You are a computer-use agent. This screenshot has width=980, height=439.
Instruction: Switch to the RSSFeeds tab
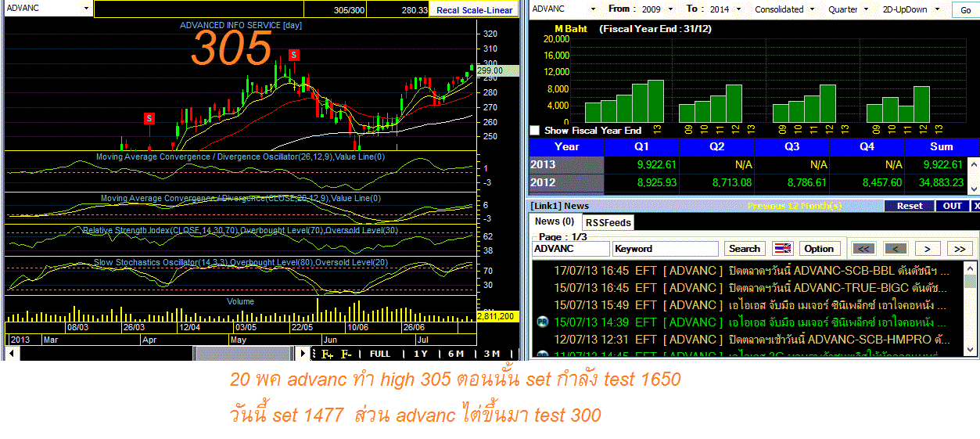pos(608,222)
